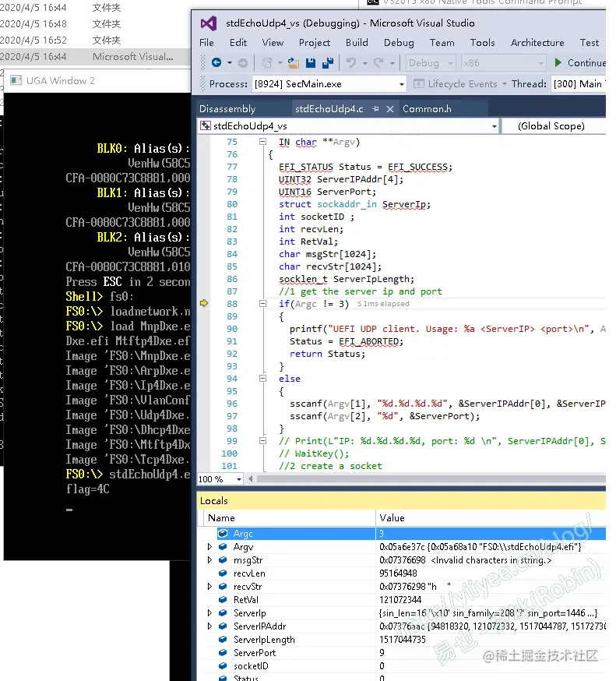Click the Redo arrow icon
This screenshot has width=616, height=681.
tap(378, 63)
